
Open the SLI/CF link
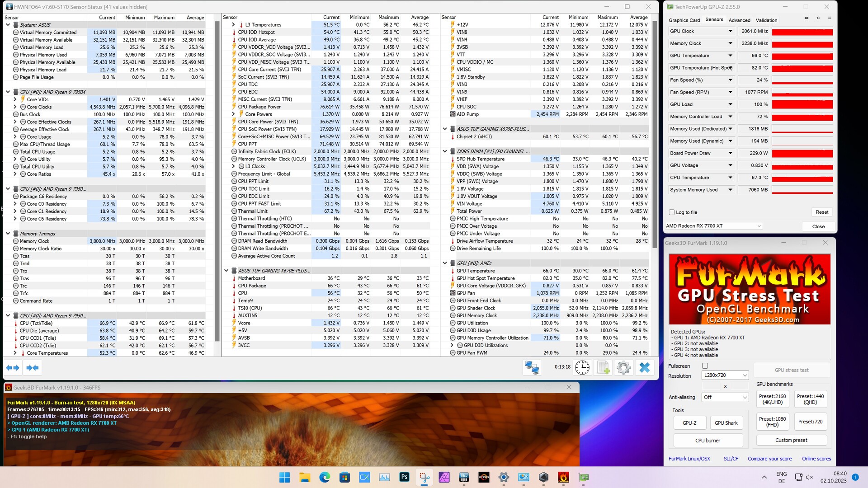tap(731, 459)
